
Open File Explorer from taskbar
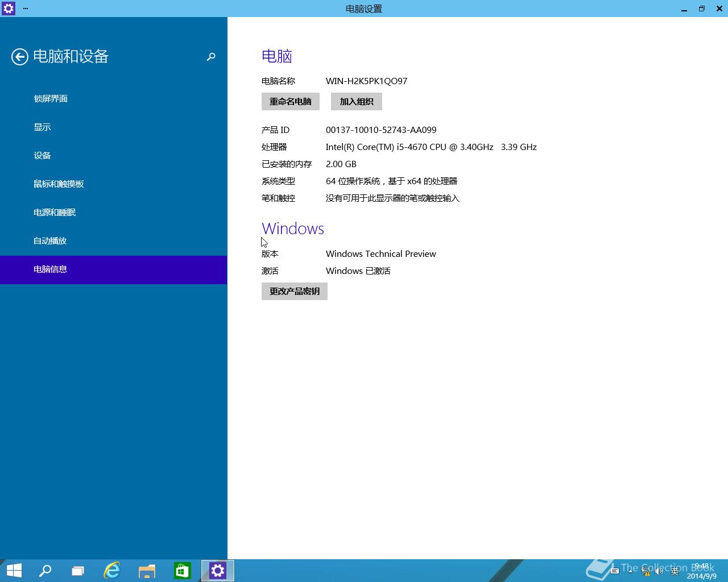tap(147, 571)
